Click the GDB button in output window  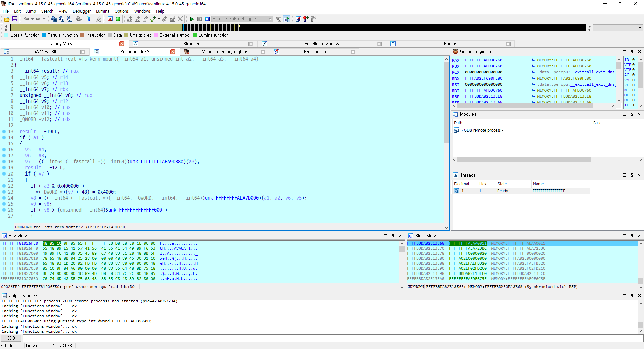(11, 338)
